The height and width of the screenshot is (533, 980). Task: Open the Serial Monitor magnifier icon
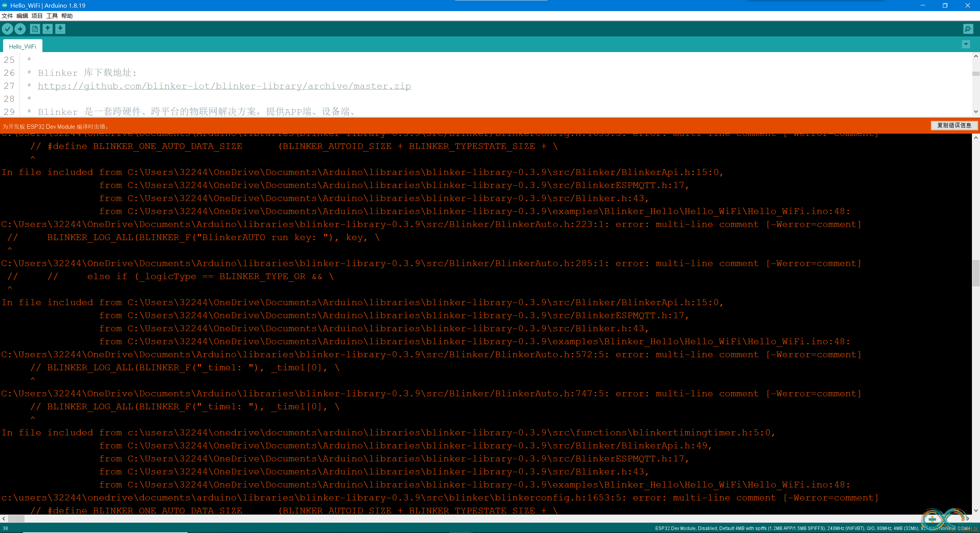click(x=968, y=29)
